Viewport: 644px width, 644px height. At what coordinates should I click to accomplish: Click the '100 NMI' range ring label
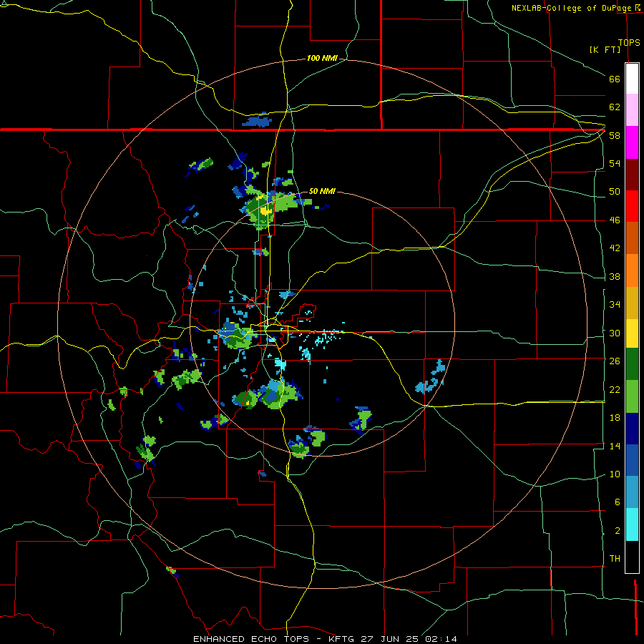pos(322,59)
